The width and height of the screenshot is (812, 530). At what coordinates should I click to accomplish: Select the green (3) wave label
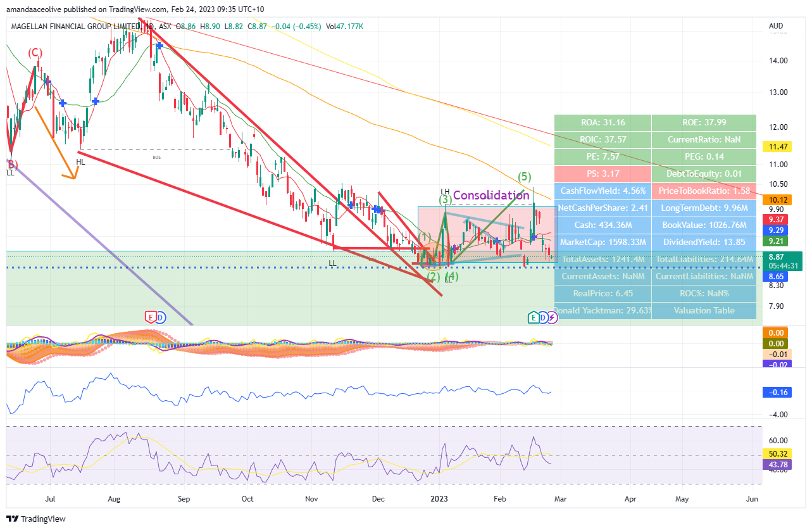446,200
